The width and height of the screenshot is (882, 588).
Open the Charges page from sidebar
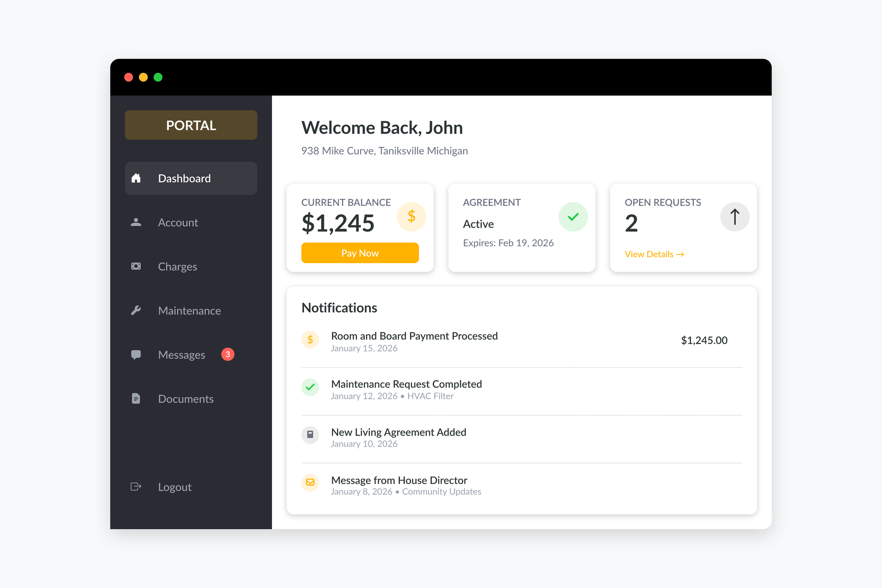pyautogui.click(x=177, y=267)
